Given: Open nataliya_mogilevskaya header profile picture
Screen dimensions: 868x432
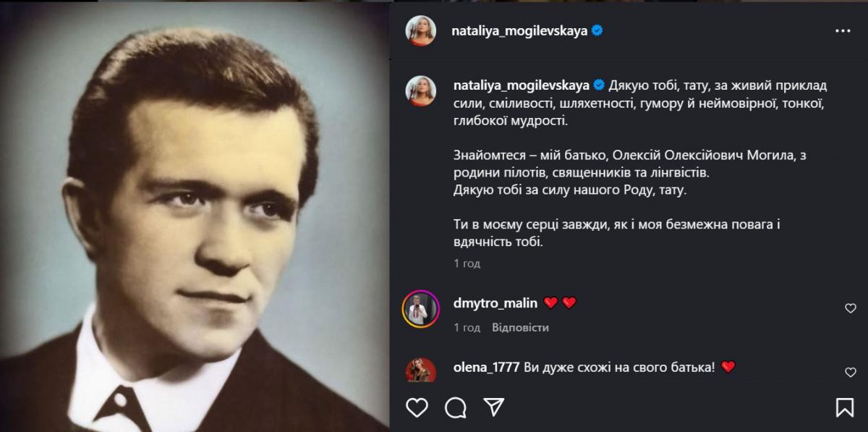Looking at the screenshot, I should 421,31.
